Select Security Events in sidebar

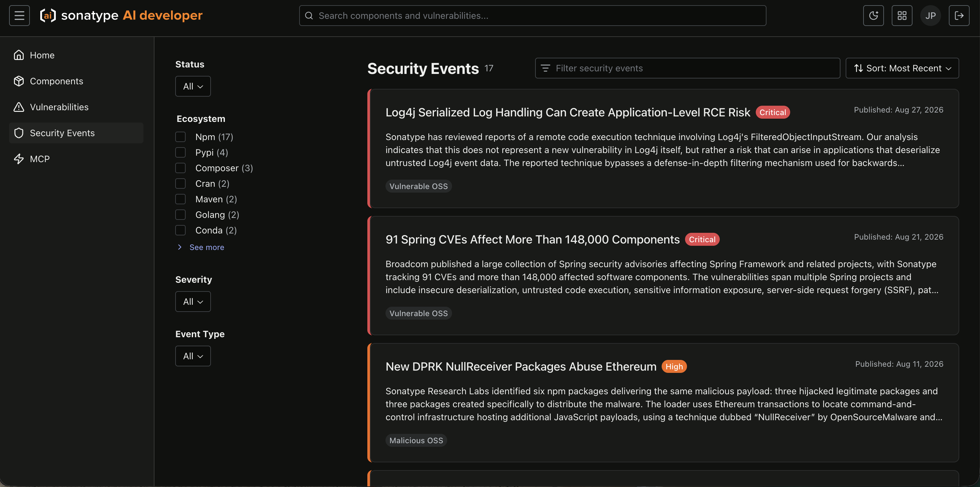click(76, 133)
